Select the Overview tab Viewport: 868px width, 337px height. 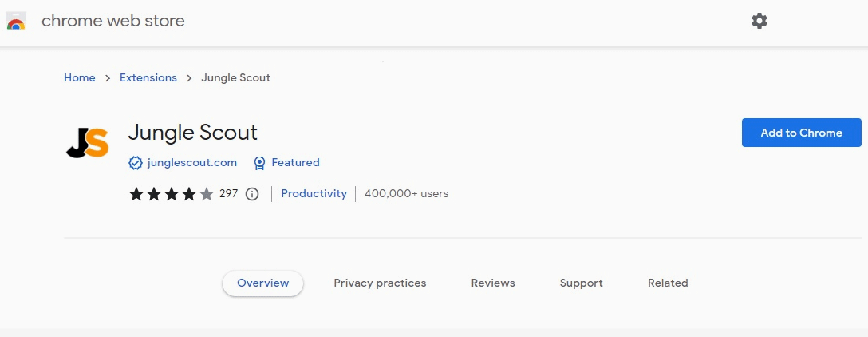point(262,283)
